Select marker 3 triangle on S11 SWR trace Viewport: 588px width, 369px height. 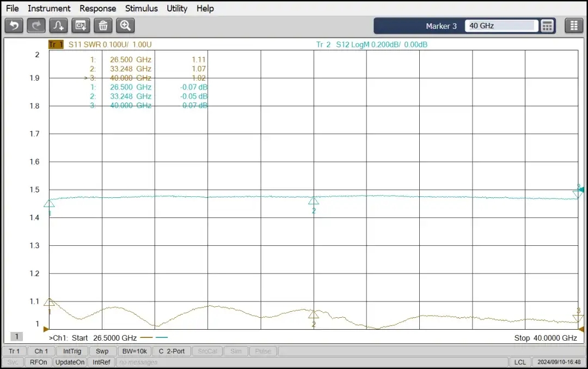(578, 319)
